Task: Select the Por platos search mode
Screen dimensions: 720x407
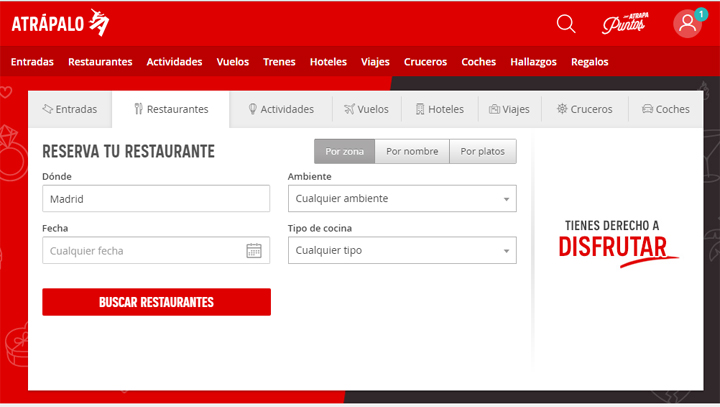Action: (483, 151)
